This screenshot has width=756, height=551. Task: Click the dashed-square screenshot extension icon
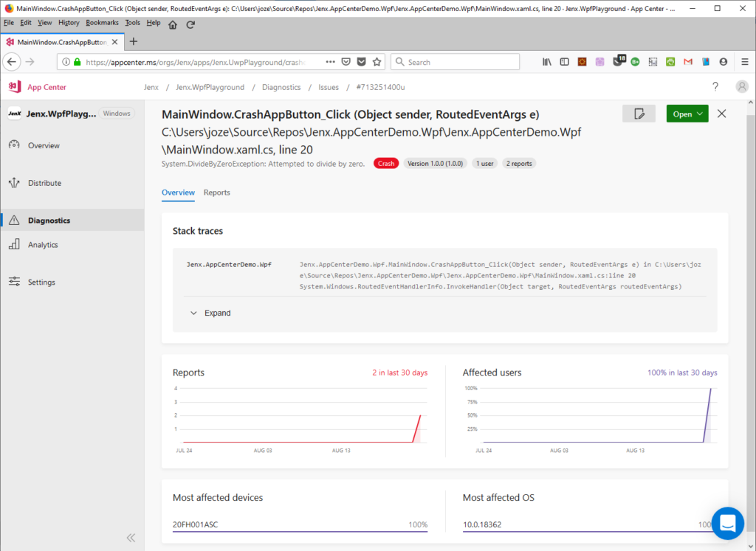pyautogui.click(x=653, y=62)
